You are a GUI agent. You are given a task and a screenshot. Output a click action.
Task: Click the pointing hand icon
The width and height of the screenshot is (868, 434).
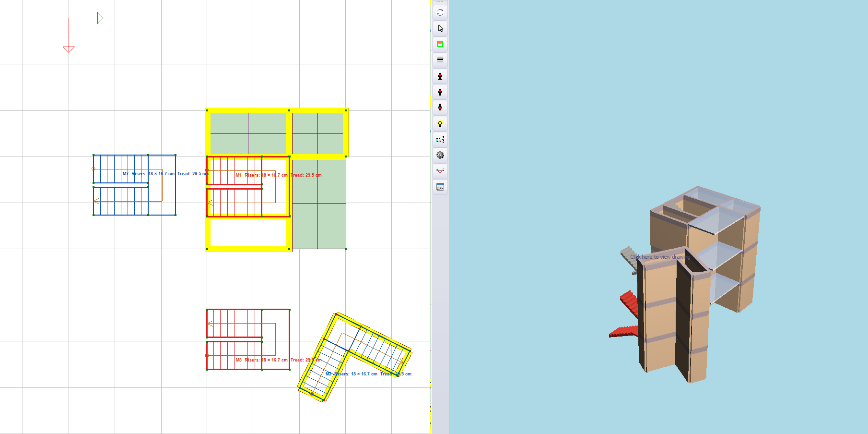(x=440, y=139)
